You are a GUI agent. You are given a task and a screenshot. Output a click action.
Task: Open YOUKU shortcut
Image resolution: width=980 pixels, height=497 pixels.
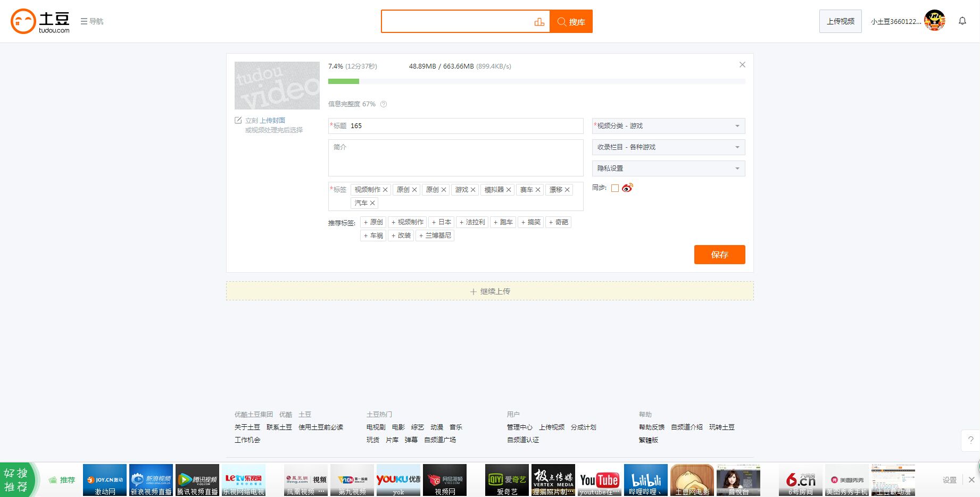(398, 480)
